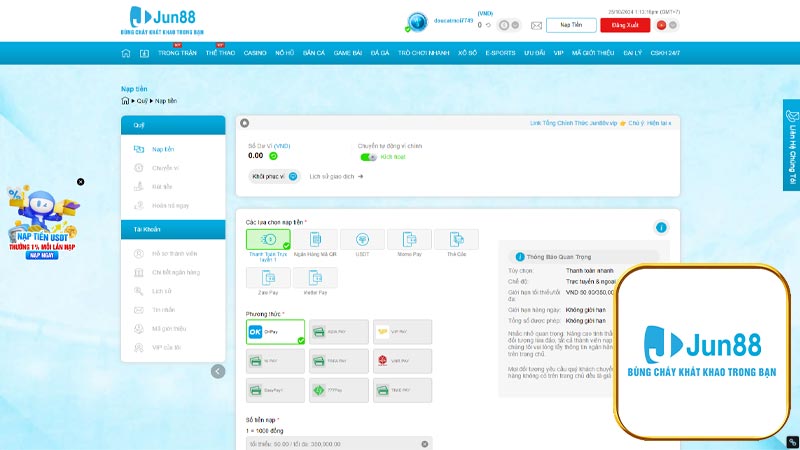Open the XỔ SỐ menu

point(467,53)
